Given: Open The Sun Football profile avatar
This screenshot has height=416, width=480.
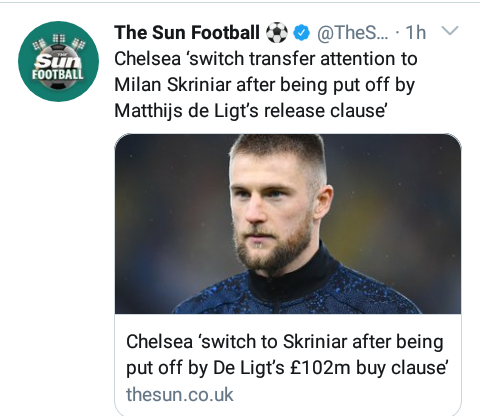Looking at the screenshot, I should [58, 61].
